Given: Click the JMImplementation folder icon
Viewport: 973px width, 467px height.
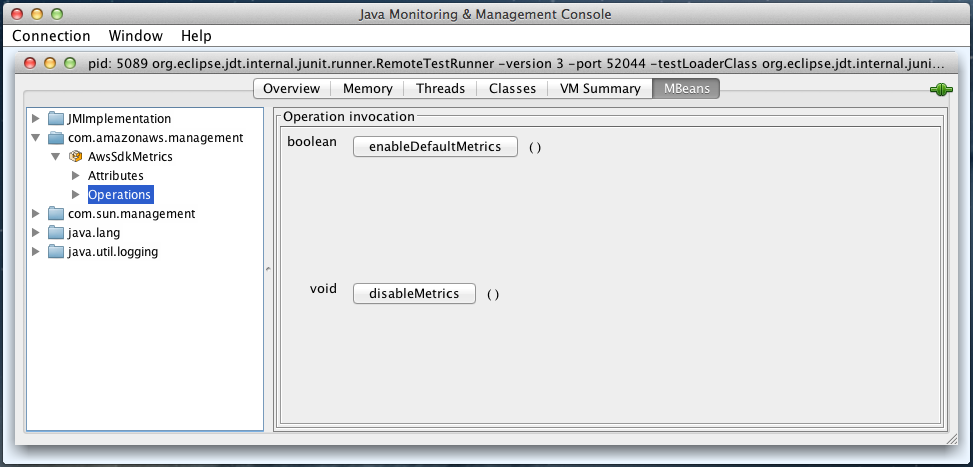Looking at the screenshot, I should [56, 118].
